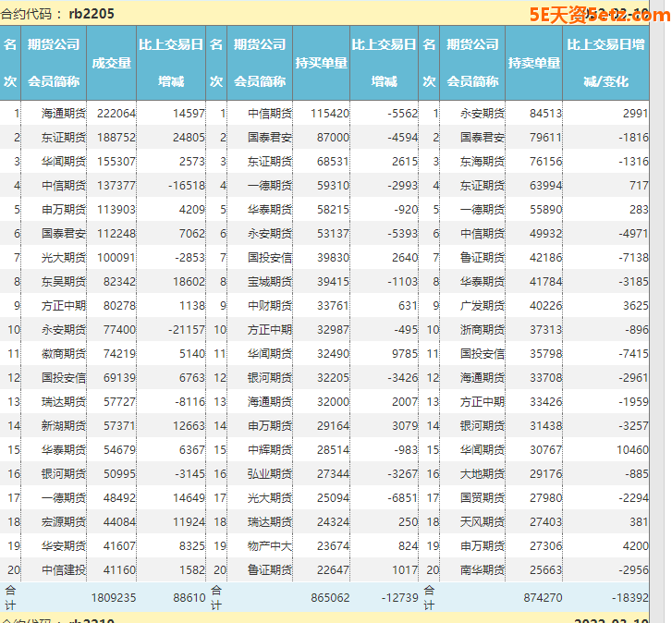
Task: Select 南华期货 in the short positions list
Action: tap(483, 569)
